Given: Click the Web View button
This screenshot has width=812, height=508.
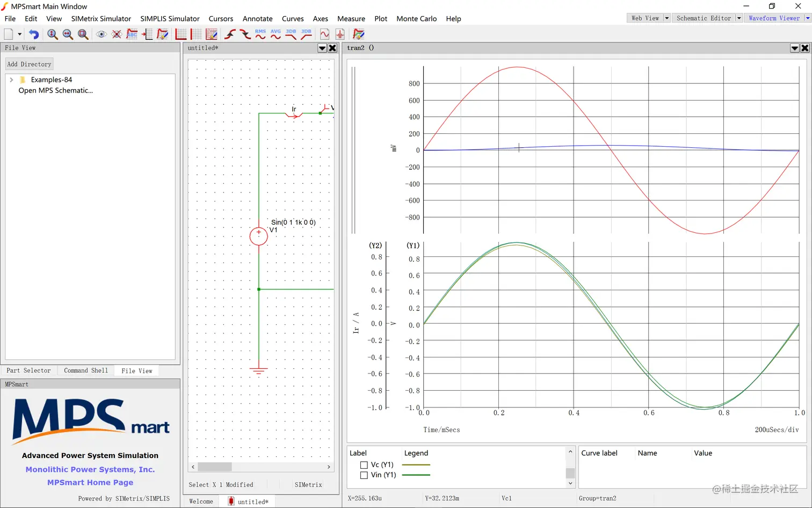Looking at the screenshot, I should pos(645,18).
